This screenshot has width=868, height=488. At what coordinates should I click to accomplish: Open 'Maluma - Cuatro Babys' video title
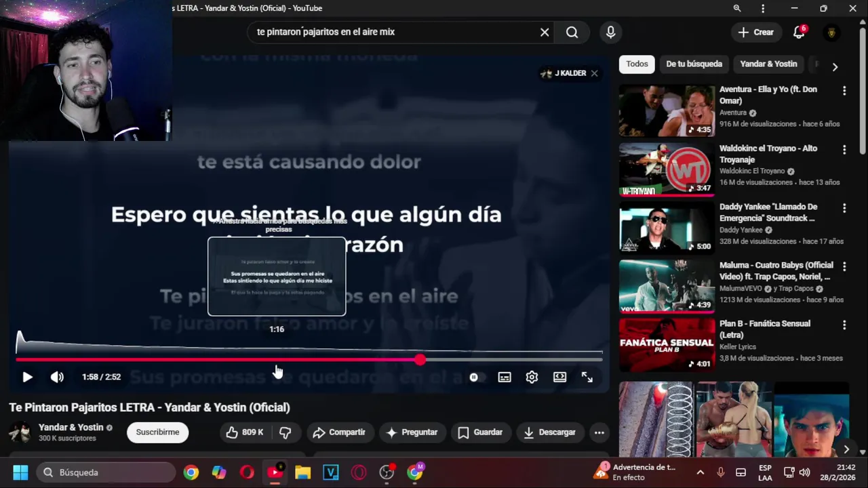tap(776, 270)
